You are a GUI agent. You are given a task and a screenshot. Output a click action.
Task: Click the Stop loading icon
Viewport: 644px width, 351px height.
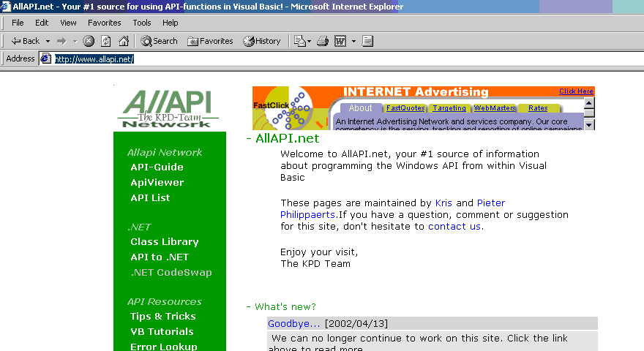click(x=89, y=41)
